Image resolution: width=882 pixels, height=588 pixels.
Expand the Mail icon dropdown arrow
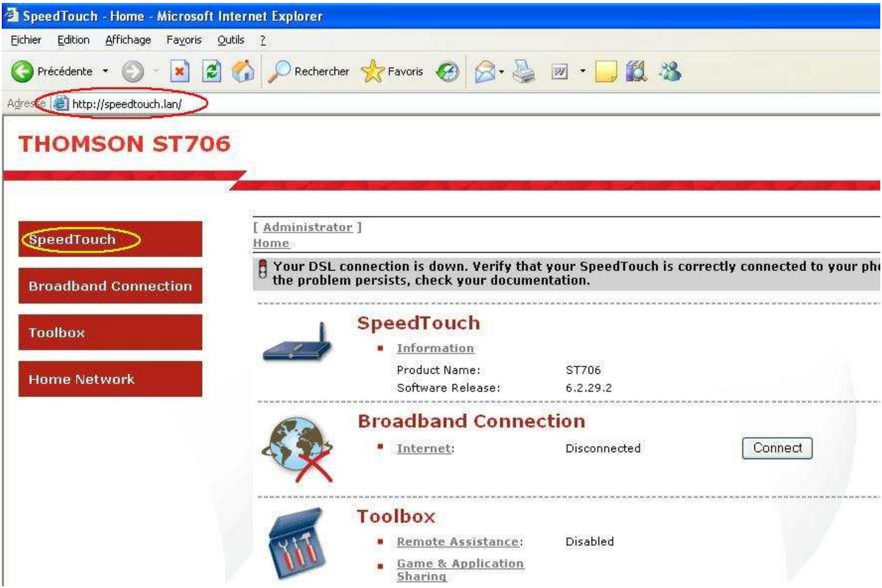coord(501,71)
